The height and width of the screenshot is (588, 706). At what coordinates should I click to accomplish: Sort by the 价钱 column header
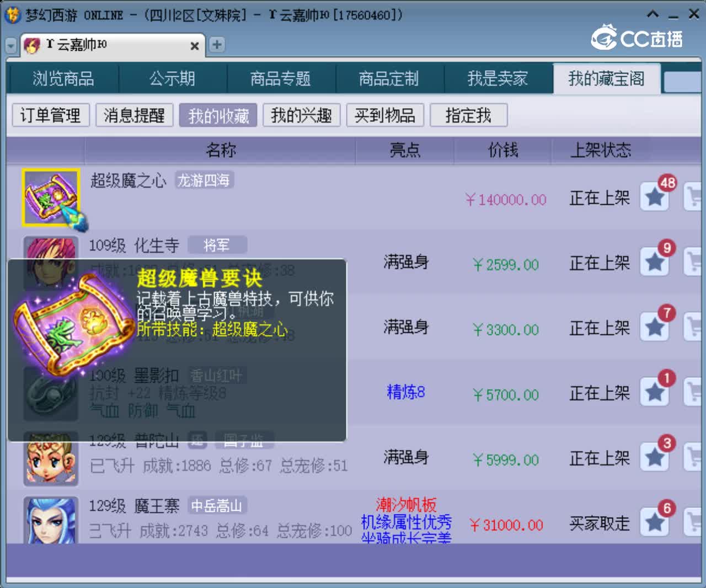[503, 150]
